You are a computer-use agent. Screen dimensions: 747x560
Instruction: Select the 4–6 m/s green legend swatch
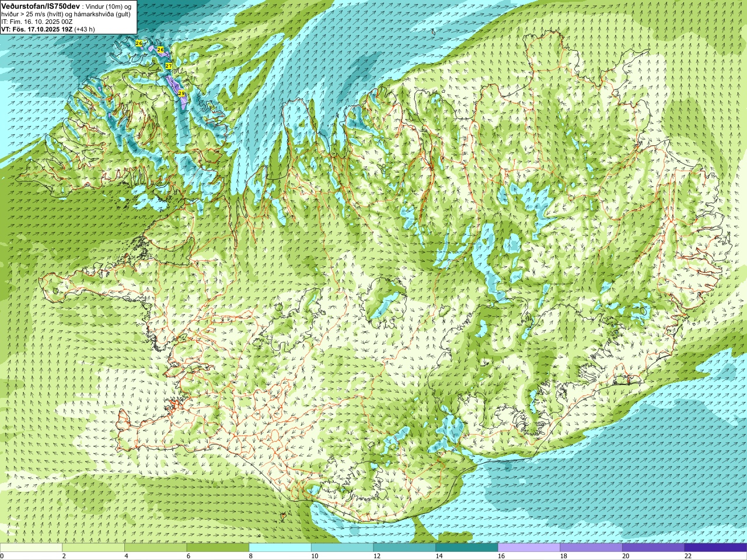156,548
